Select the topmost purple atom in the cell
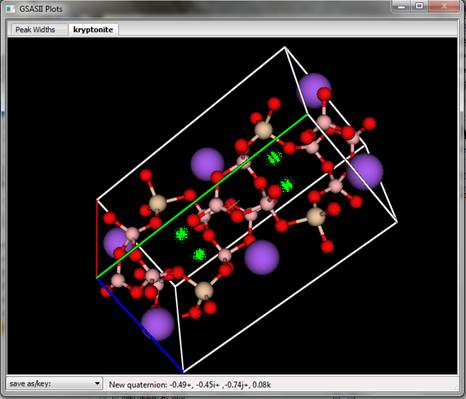466x399 pixels. click(x=314, y=91)
